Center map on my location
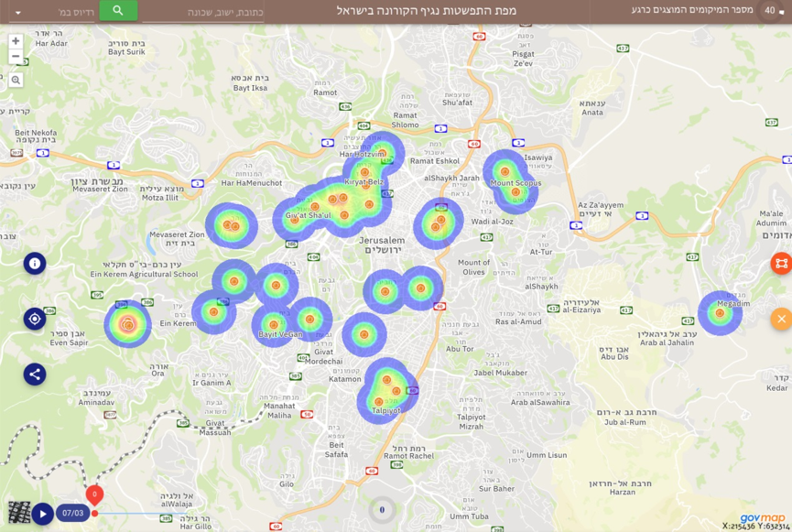The height and width of the screenshot is (532, 792). click(x=35, y=319)
